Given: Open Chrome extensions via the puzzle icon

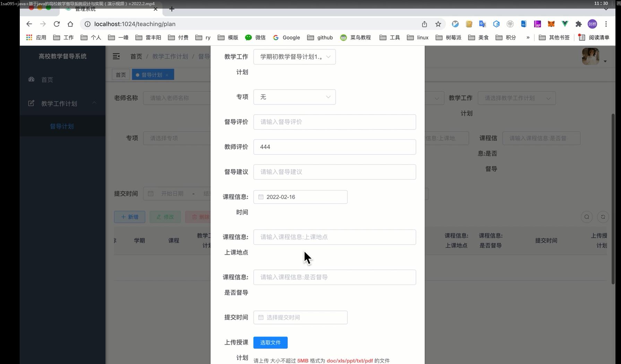Looking at the screenshot, I should [x=578, y=24].
